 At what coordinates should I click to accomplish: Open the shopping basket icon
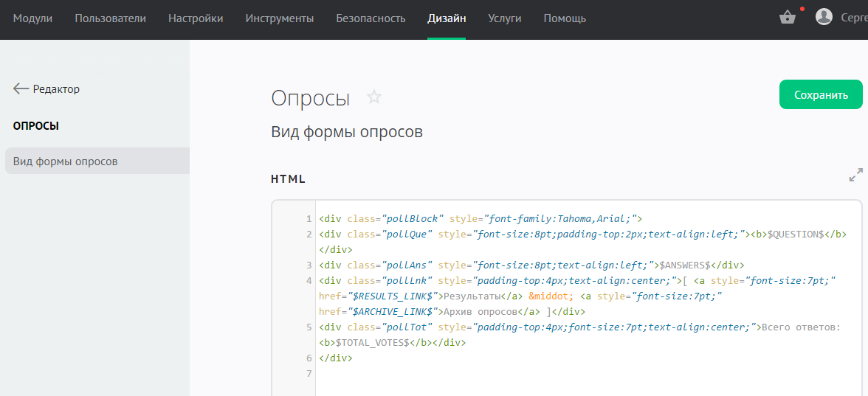pyautogui.click(x=787, y=18)
